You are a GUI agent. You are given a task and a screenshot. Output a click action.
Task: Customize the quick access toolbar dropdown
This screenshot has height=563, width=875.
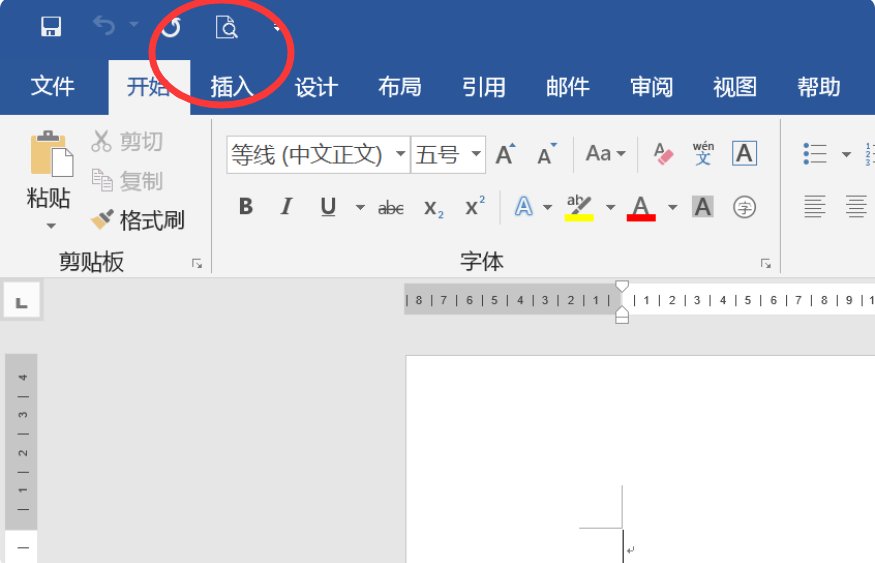[276, 28]
